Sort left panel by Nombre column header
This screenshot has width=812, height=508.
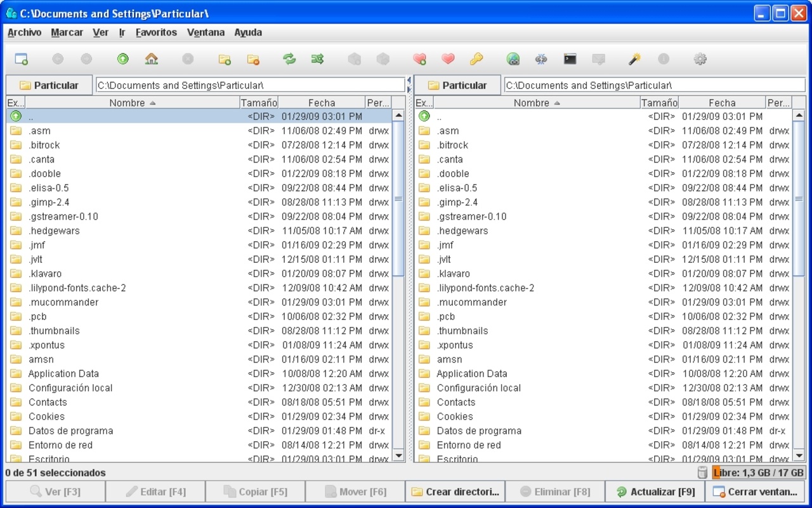point(132,103)
